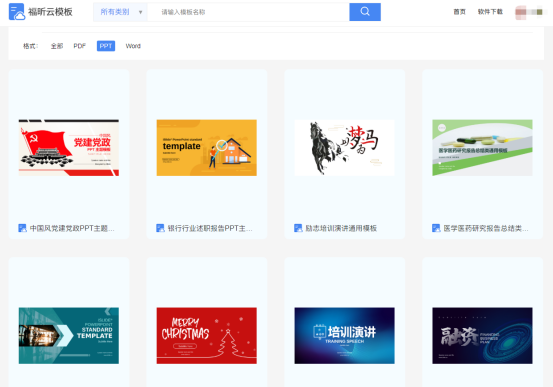Screen dimensions: 553x387
Task: Select the PPT format filter
Action: [106, 46]
